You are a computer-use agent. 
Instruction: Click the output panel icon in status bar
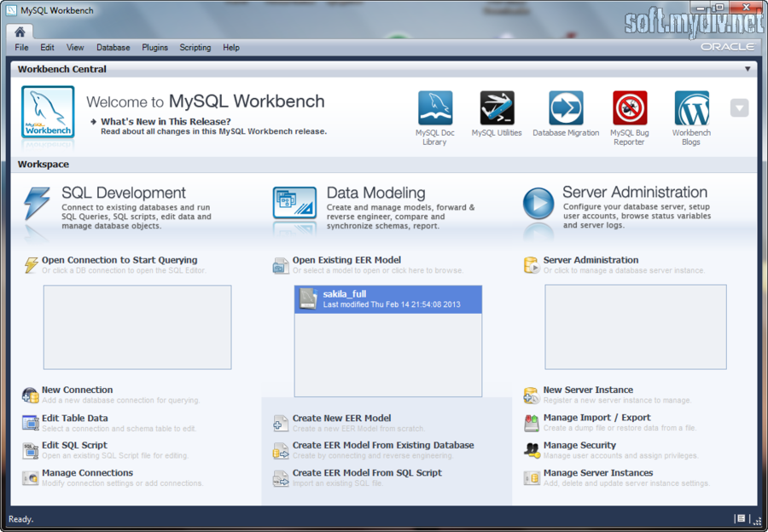(x=741, y=518)
